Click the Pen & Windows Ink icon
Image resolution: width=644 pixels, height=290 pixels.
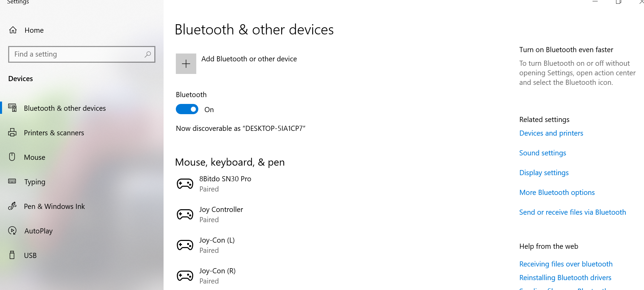[x=12, y=206]
